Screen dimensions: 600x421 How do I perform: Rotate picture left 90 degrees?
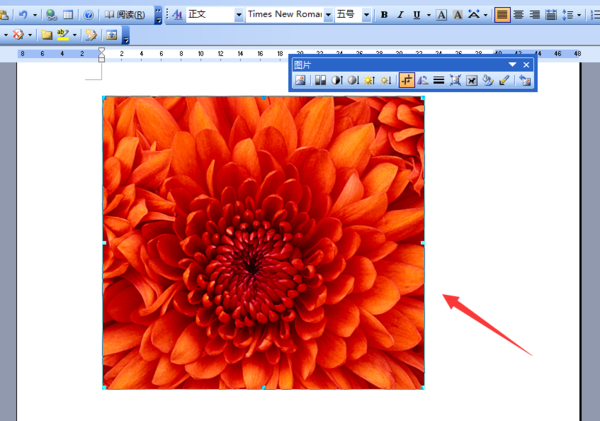click(423, 80)
